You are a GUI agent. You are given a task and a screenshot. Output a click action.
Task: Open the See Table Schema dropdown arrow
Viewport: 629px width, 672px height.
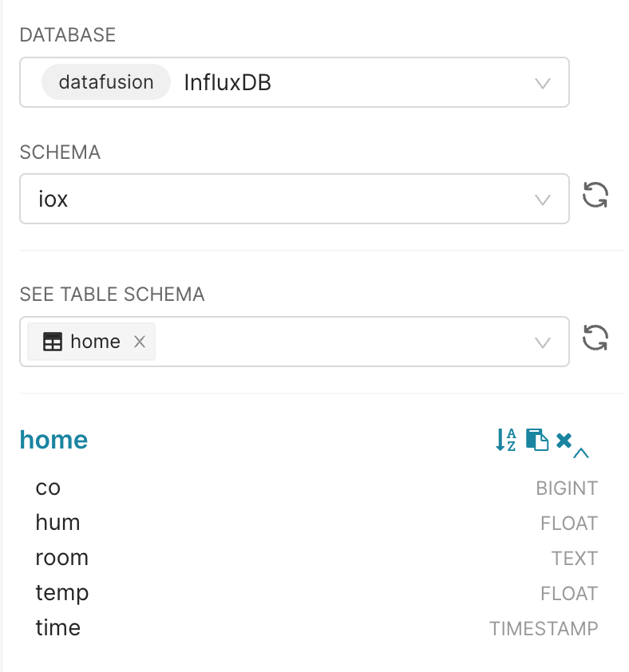click(x=543, y=342)
